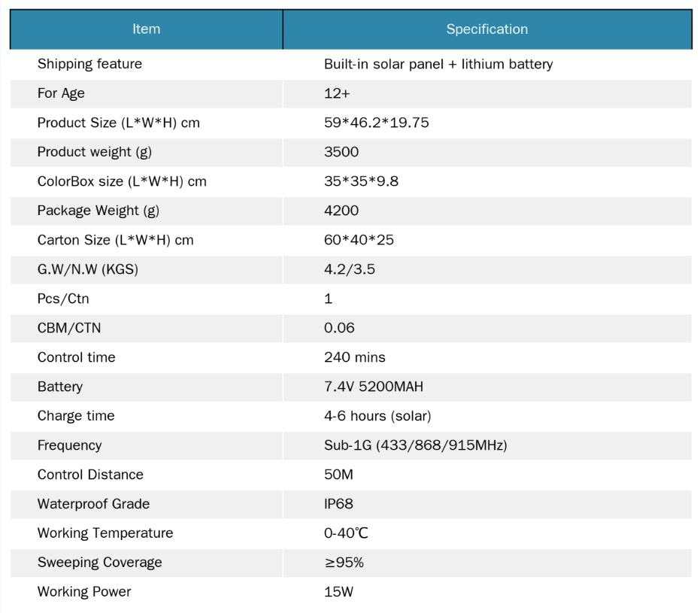Select the Charge time label cell

(76, 416)
